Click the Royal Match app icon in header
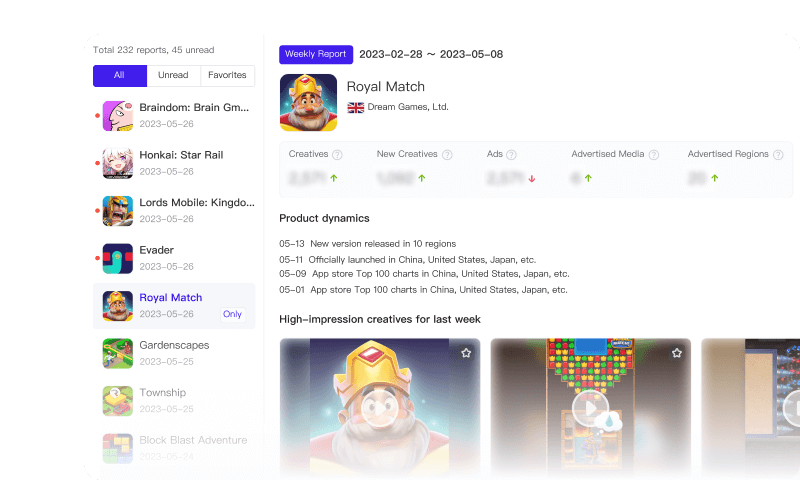This screenshot has height=480, width=800. [x=308, y=102]
